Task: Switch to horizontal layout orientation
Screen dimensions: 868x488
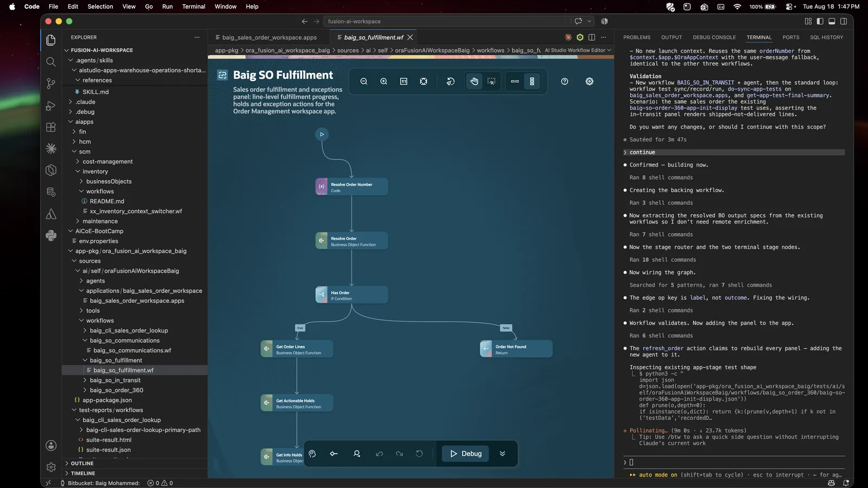Action: click(515, 81)
